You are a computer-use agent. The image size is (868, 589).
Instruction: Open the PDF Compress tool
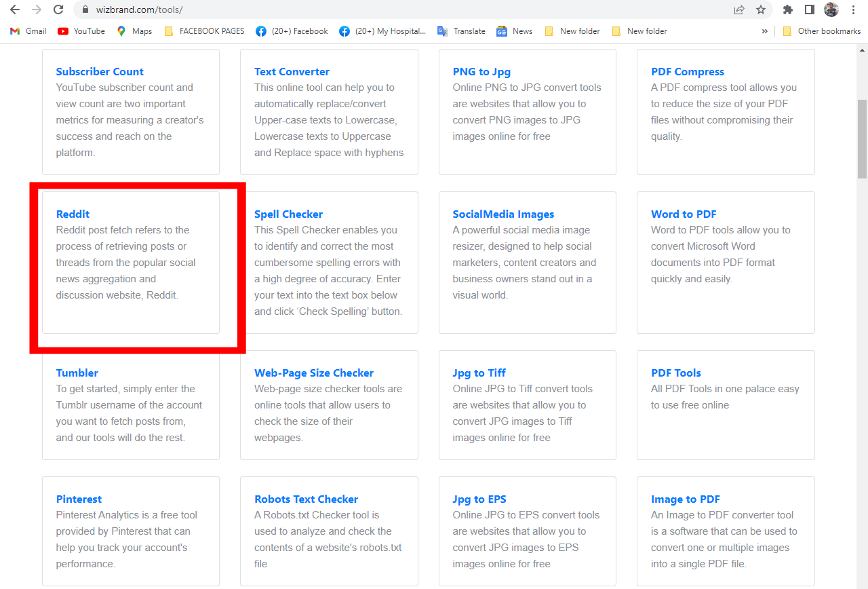pyautogui.click(x=687, y=71)
